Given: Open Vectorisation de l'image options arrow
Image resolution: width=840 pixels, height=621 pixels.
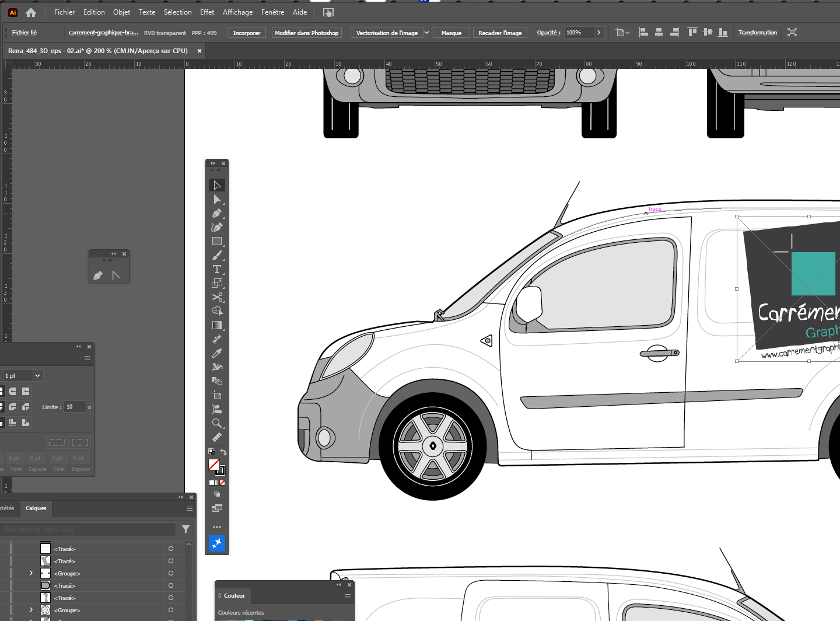Looking at the screenshot, I should [x=426, y=33].
